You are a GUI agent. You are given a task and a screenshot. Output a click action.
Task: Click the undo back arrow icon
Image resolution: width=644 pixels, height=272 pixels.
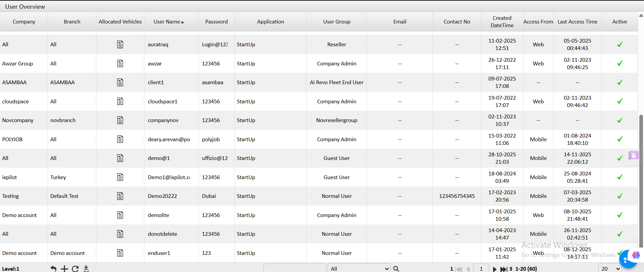click(x=53, y=268)
